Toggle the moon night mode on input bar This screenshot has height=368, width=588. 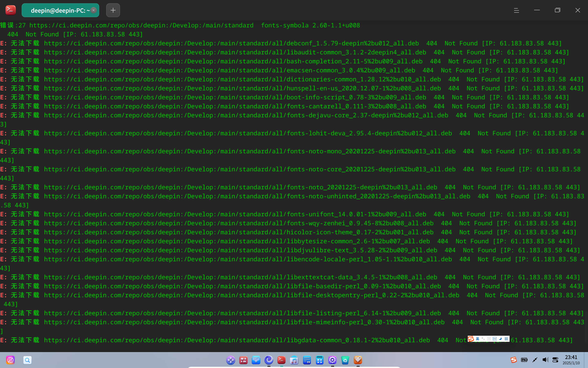point(500,339)
